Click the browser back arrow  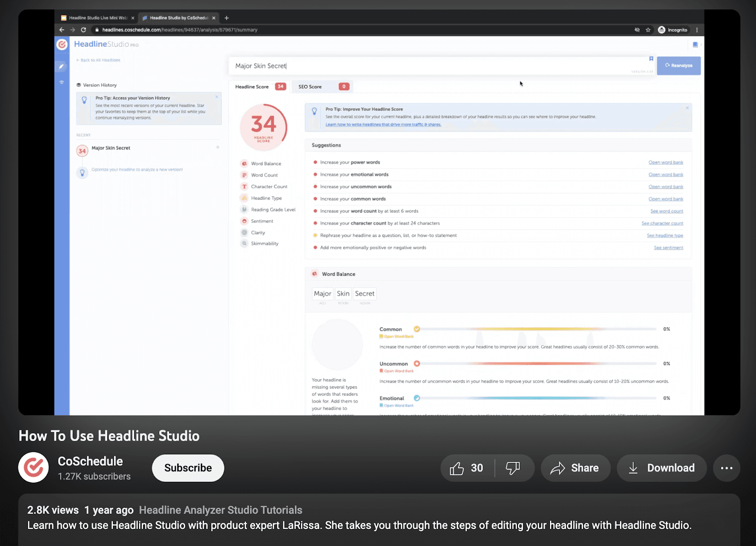point(61,30)
